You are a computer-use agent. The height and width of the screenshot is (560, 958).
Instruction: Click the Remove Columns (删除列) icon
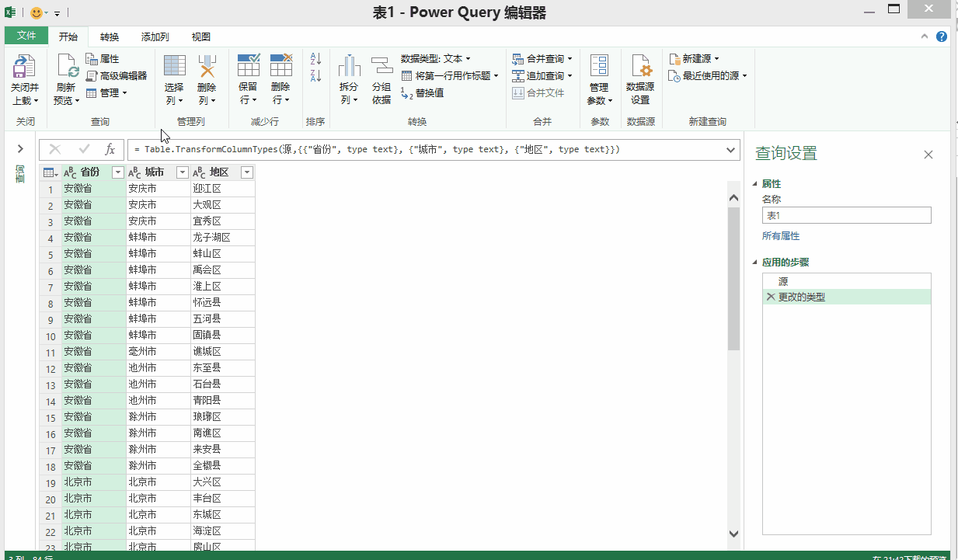(207, 67)
